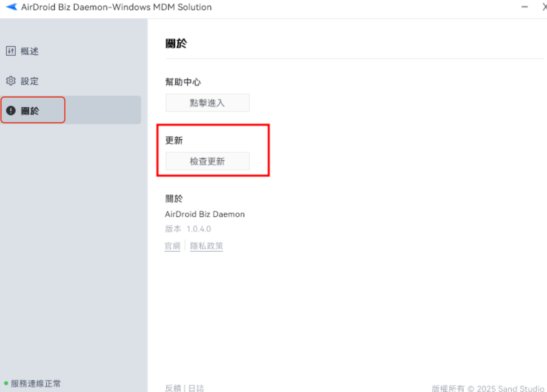The width and height of the screenshot is (547, 392).
Task: Click the version number 1.0.4.0
Action: (199, 229)
